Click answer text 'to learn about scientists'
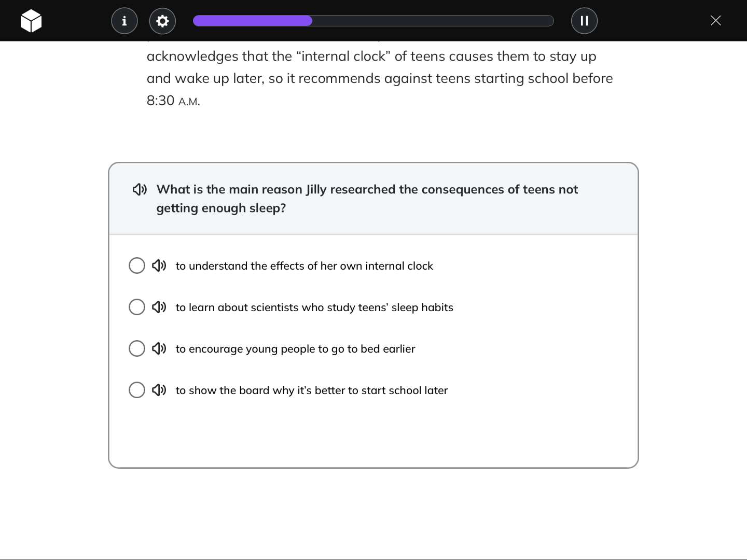 click(314, 307)
